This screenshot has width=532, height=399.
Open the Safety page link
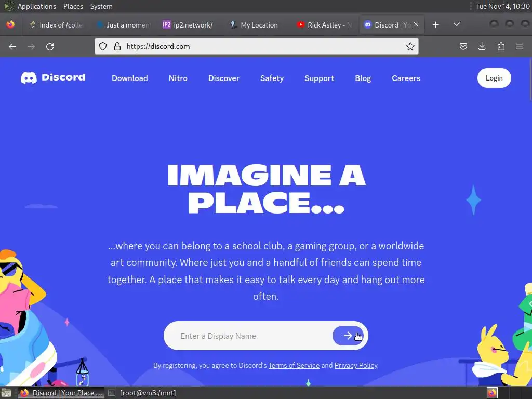tap(272, 78)
